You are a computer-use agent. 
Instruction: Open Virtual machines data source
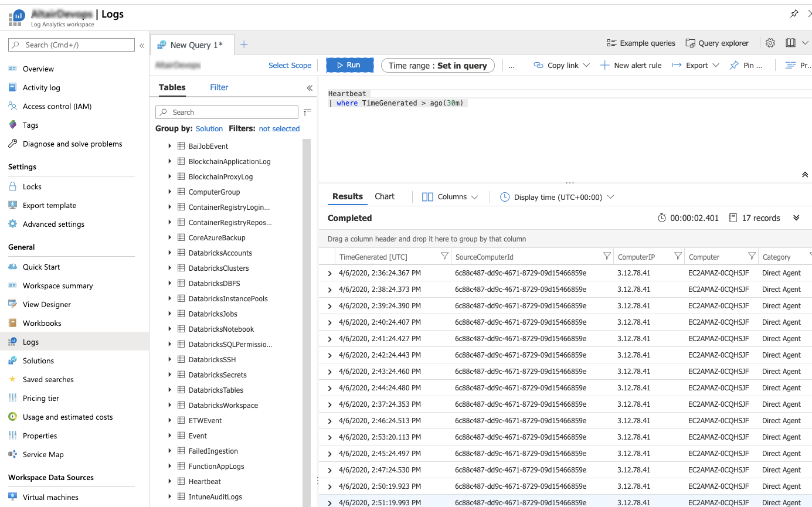tap(50, 498)
